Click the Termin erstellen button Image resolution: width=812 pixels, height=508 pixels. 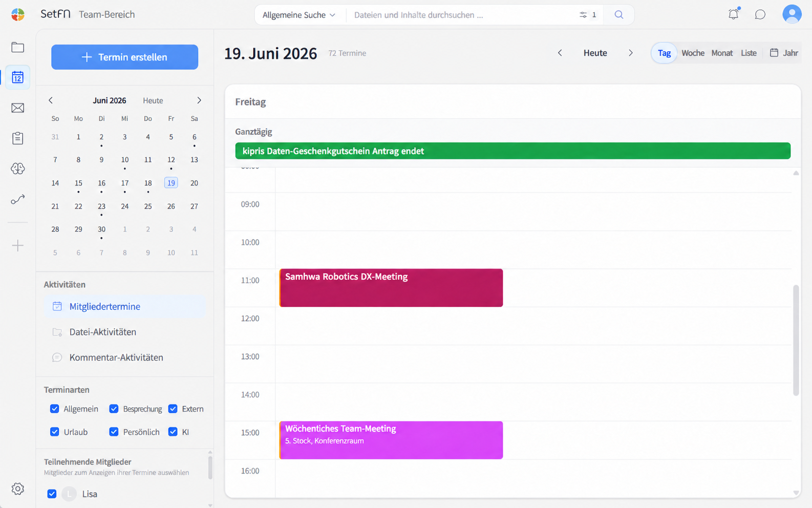pos(124,57)
